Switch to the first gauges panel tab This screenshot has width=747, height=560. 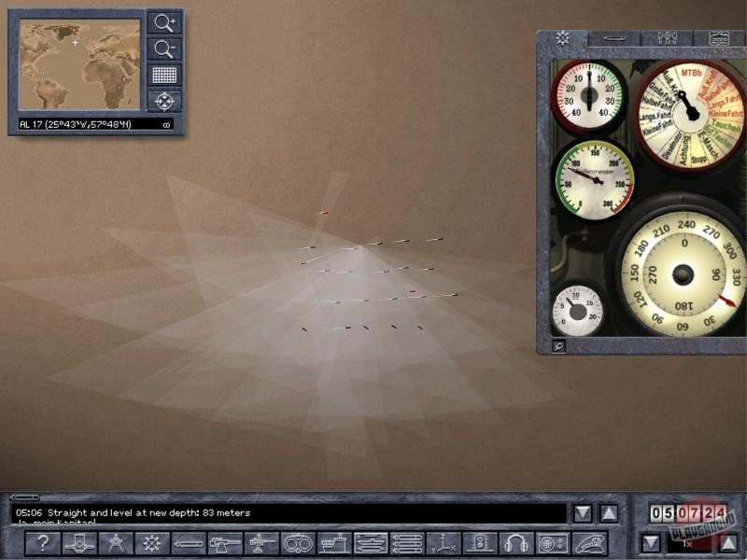[562, 38]
